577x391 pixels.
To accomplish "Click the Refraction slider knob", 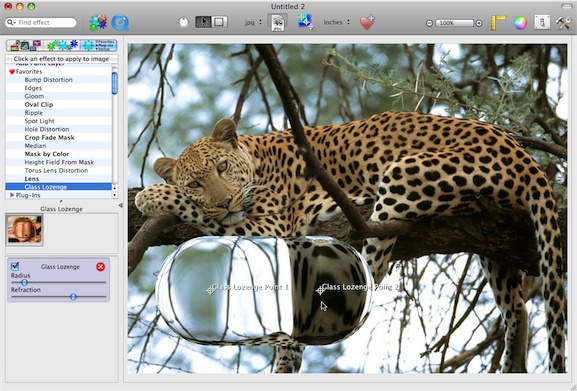I will (x=73, y=296).
